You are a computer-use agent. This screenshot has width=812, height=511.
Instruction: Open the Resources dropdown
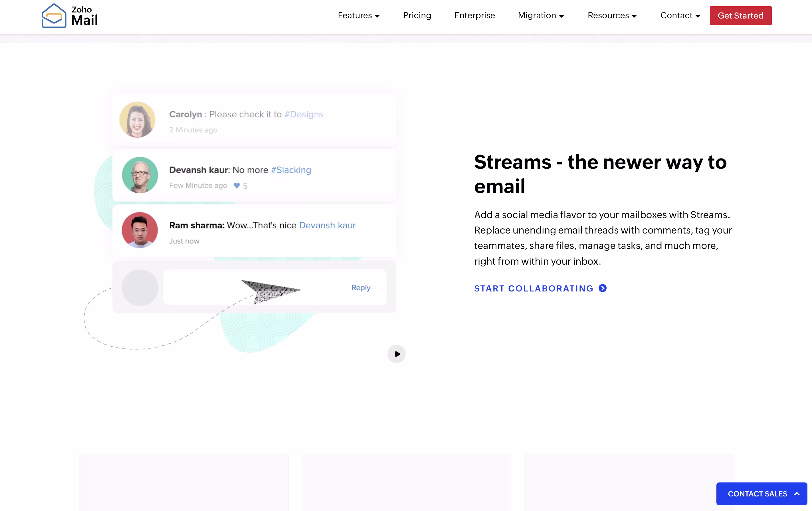612,15
